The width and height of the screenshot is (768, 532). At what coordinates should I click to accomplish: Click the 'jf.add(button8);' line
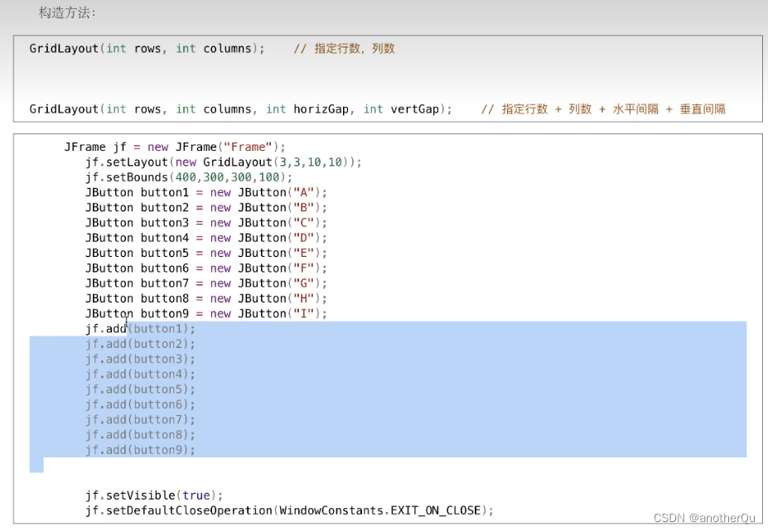tap(140, 435)
